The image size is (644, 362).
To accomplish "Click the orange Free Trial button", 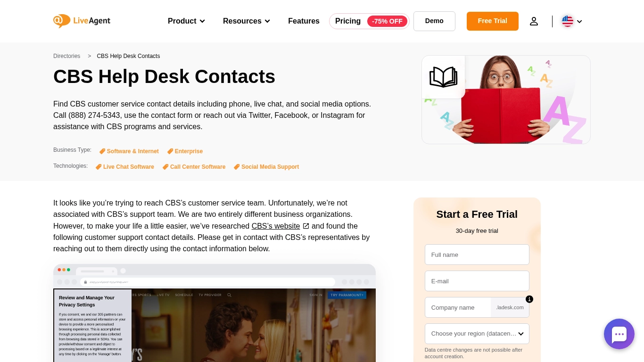I will [x=493, y=21].
